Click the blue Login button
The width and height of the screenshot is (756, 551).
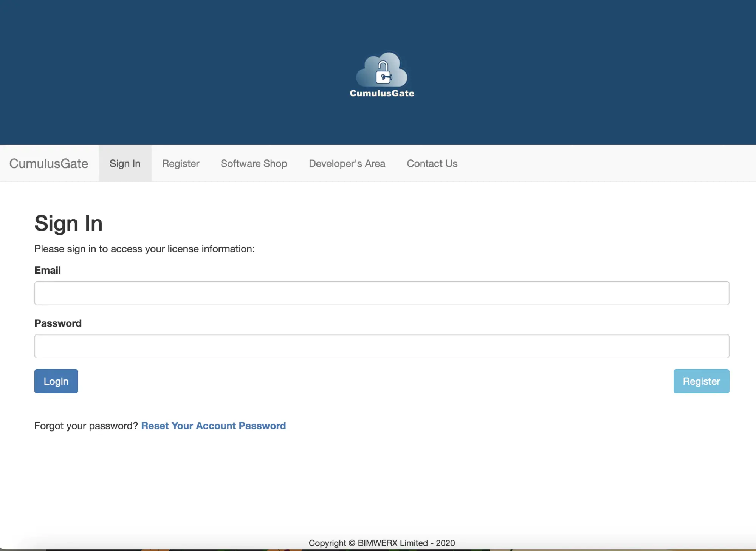(x=56, y=381)
